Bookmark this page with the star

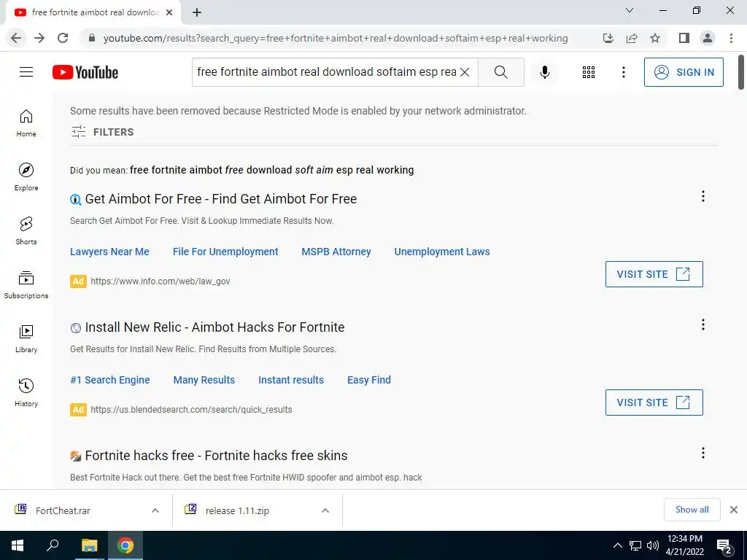coord(655,38)
